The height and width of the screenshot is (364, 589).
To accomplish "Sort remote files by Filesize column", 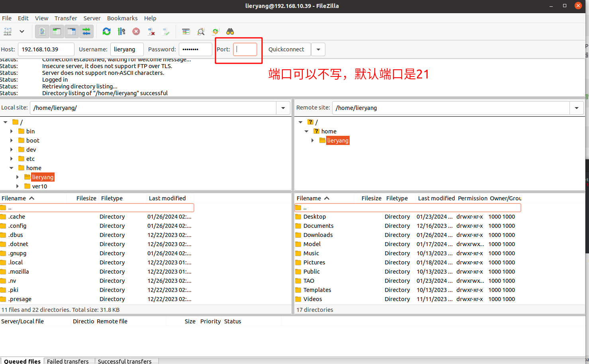I will point(369,198).
